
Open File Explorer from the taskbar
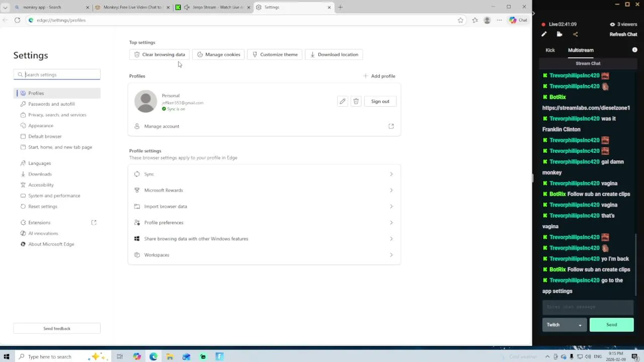click(x=170, y=356)
